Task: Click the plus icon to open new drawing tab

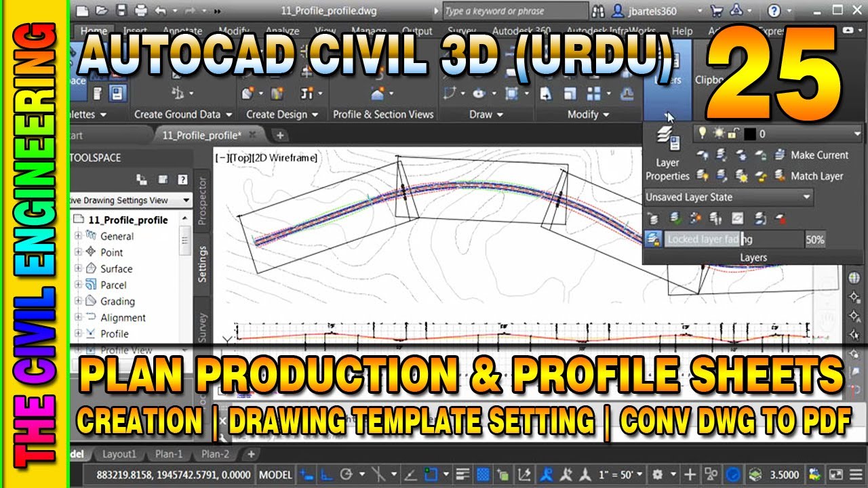Action: click(x=279, y=135)
